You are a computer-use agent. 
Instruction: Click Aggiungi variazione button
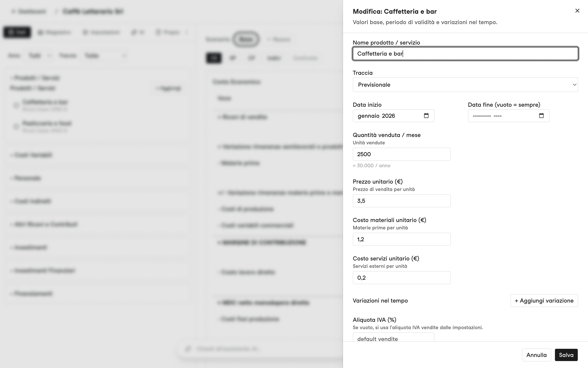pos(544,301)
